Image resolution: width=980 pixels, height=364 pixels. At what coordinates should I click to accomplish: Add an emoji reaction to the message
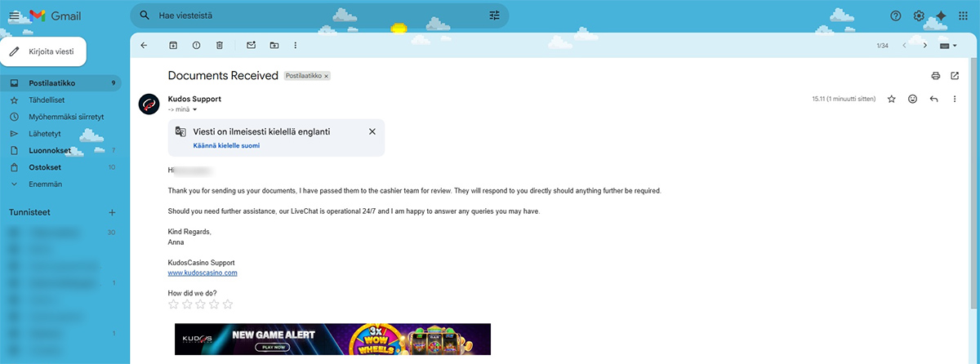(912, 99)
